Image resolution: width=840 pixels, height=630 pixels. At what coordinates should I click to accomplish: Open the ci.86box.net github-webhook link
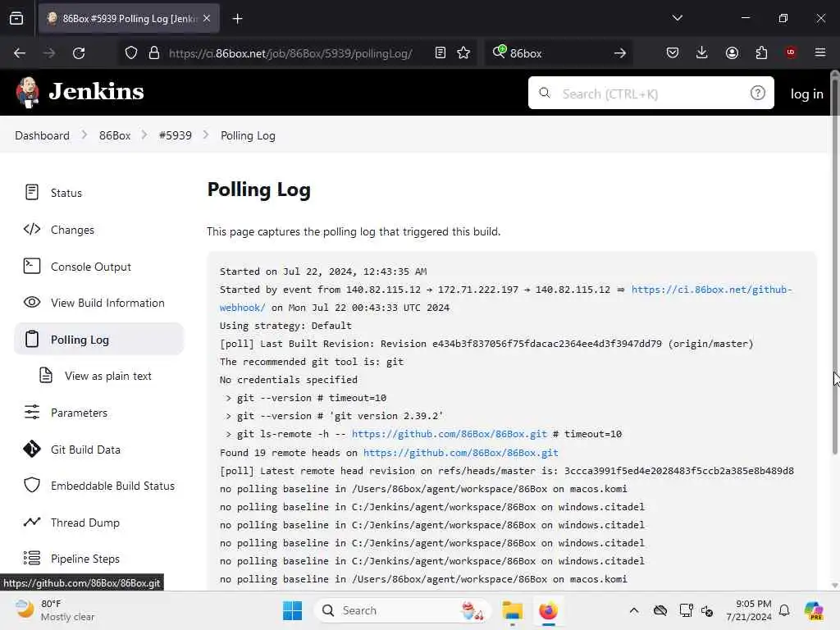[x=711, y=290]
